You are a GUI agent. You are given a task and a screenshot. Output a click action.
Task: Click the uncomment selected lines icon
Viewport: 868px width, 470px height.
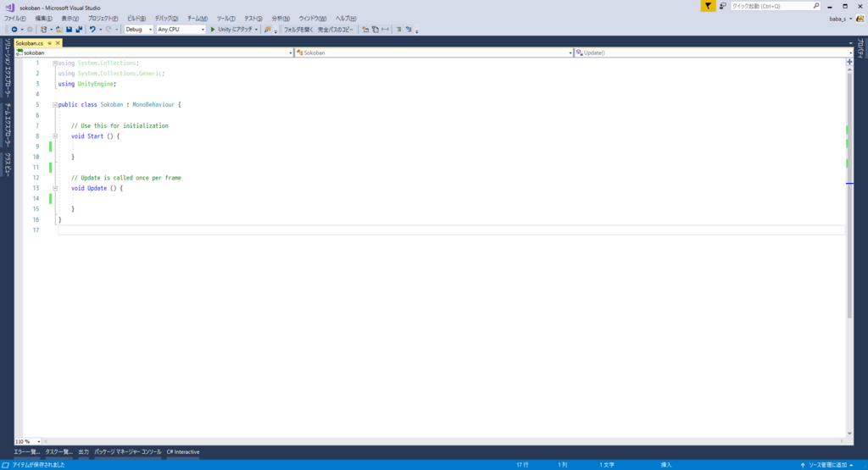tap(409, 30)
